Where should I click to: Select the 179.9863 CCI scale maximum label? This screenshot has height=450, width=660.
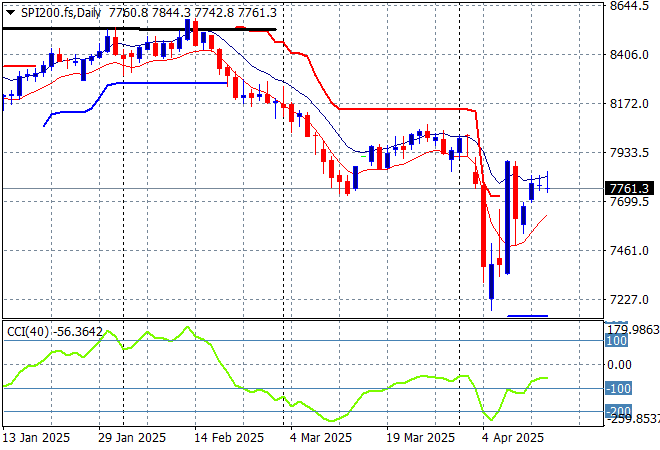click(x=631, y=330)
